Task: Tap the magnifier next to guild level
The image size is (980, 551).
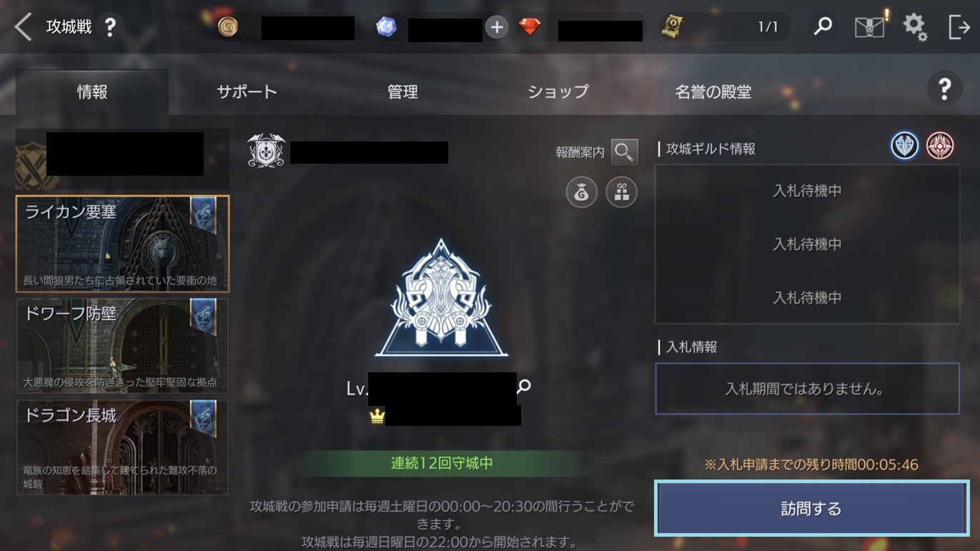Action: click(x=524, y=387)
